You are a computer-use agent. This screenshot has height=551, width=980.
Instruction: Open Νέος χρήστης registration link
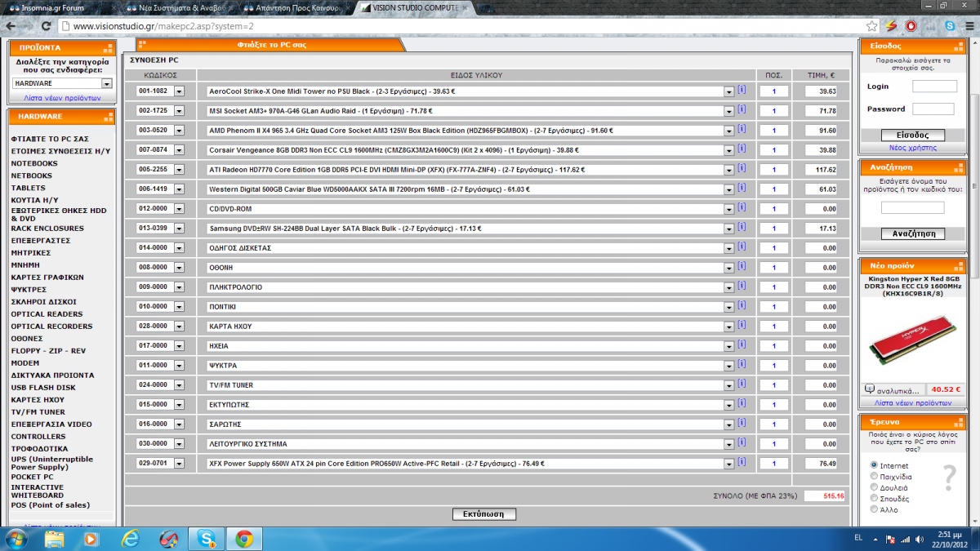(x=913, y=148)
